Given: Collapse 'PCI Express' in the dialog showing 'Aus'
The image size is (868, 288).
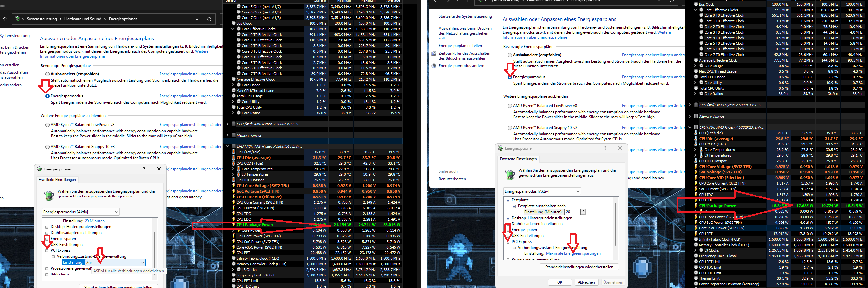Looking at the screenshot, I should pyautogui.click(x=47, y=251).
